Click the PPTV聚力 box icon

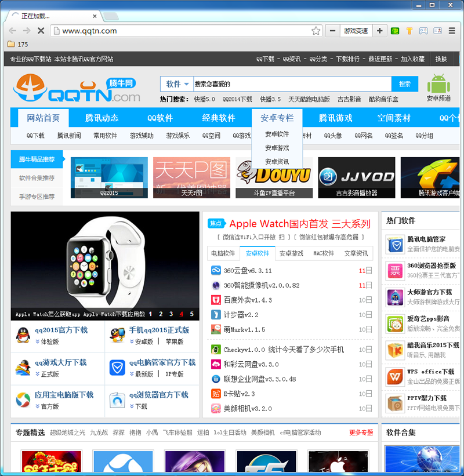click(395, 403)
